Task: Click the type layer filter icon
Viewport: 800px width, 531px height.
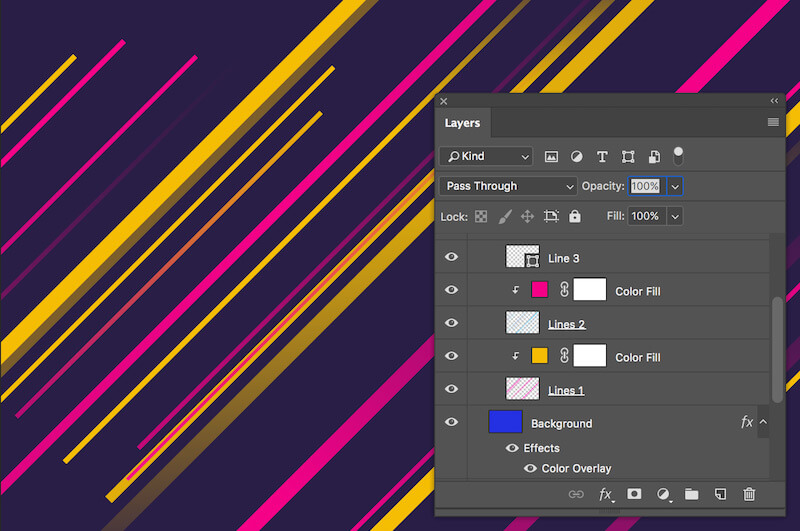Action: click(x=602, y=157)
